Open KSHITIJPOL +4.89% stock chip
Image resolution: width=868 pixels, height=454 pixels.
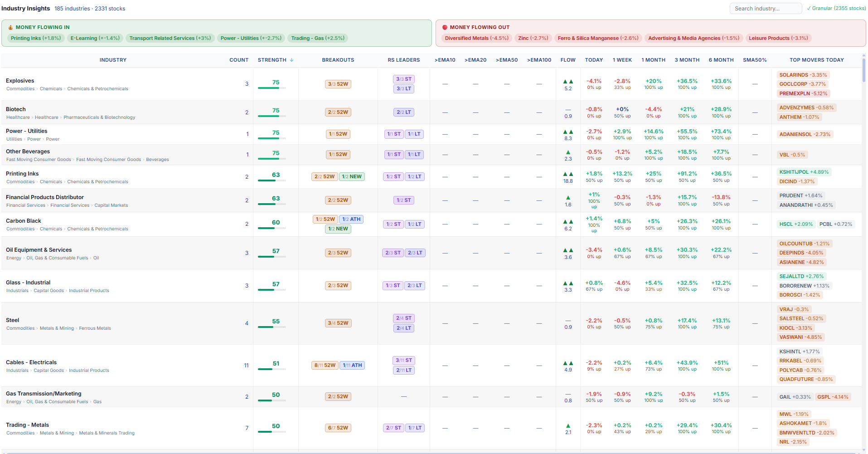click(804, 172)
